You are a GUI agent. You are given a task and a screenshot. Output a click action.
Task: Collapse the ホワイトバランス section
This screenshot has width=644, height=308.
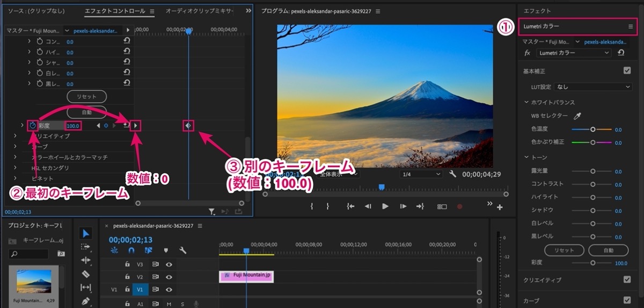coord(526,102)
